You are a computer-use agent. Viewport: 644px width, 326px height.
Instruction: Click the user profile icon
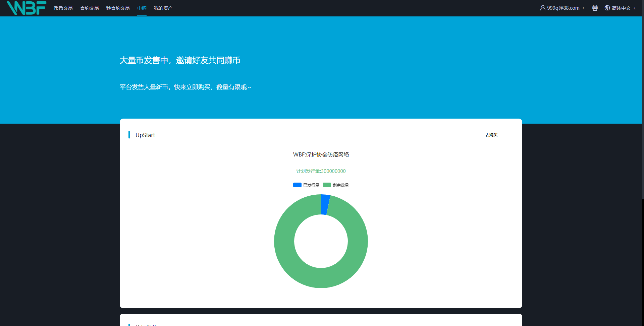543,8
